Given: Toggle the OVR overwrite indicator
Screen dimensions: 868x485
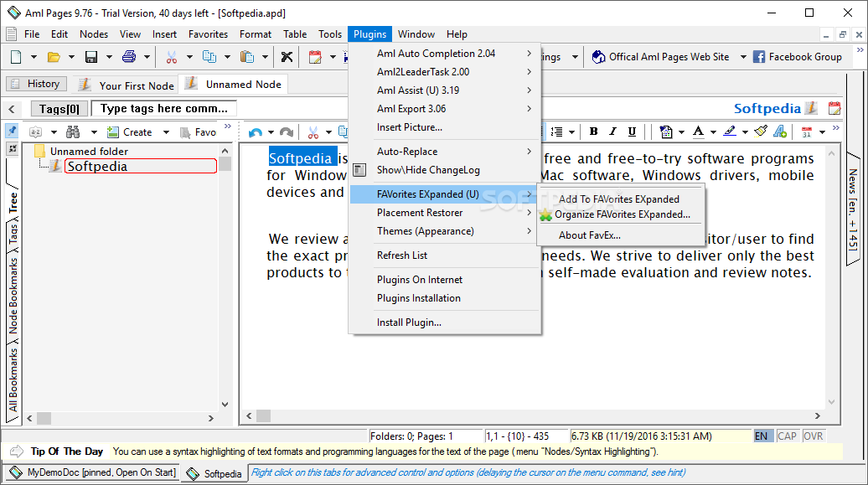Looking at the screenshot, I should [x=813, y=436].
